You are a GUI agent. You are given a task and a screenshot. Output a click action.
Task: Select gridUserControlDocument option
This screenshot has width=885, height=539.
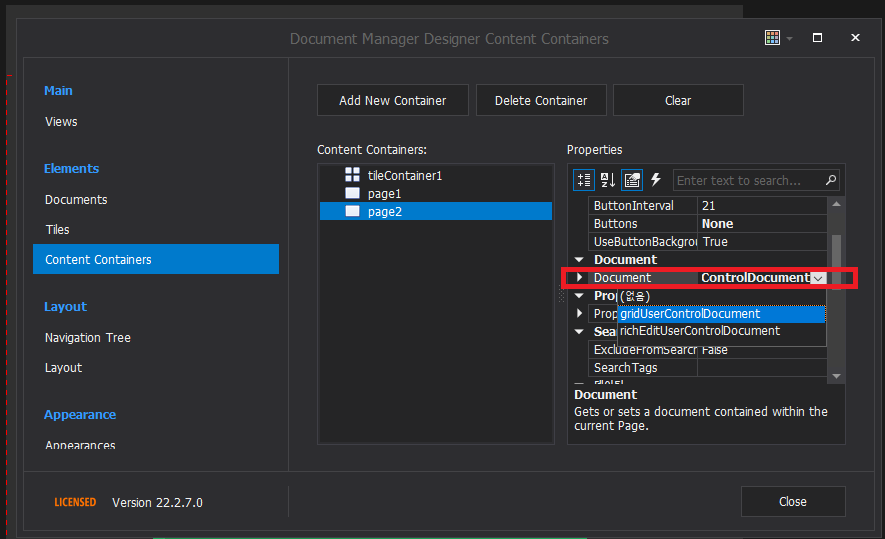click(x=721, y=314)
